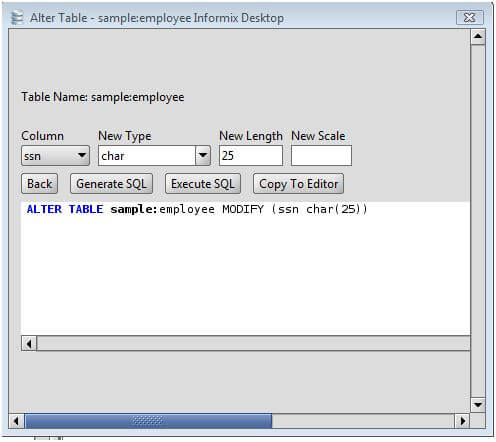This screenshot has height=442, width=496.
Task: Click the Generate SQL button
Action: (x=111, y=184)
